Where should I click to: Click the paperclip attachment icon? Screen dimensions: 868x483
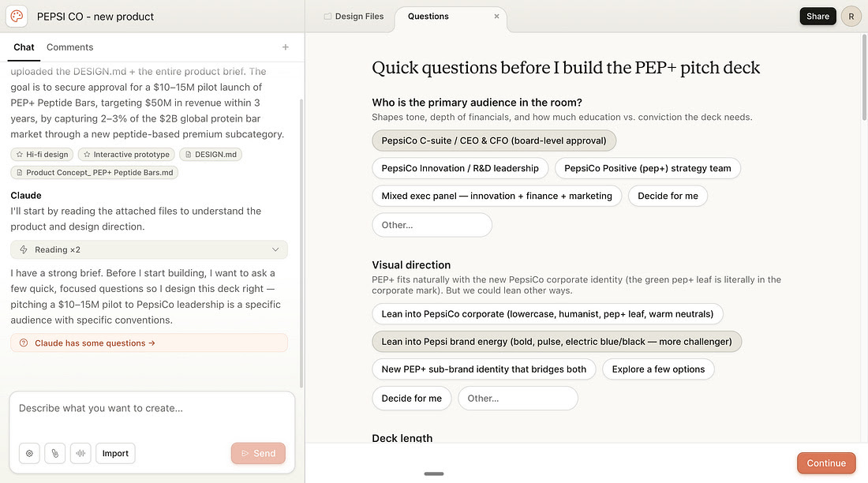coord(54,453)
